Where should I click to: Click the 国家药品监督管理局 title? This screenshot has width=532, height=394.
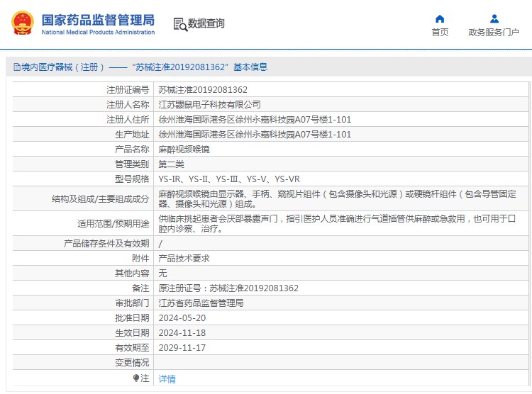tap(98, 20)
